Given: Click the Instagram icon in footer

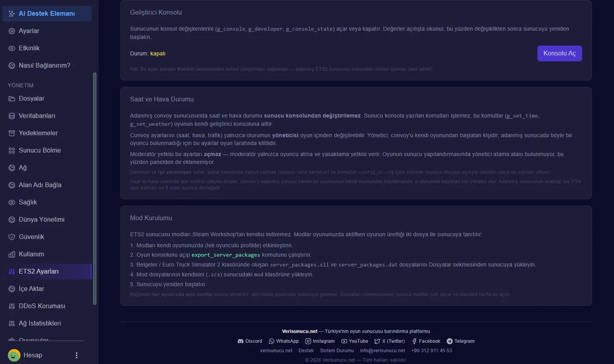Looking at the screenshot, I should click(308, 341).
